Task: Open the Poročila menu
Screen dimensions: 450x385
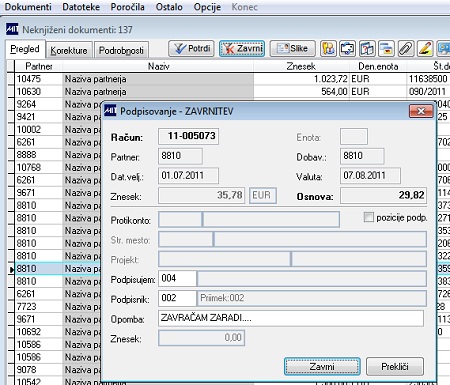Action: click(127, 7)
